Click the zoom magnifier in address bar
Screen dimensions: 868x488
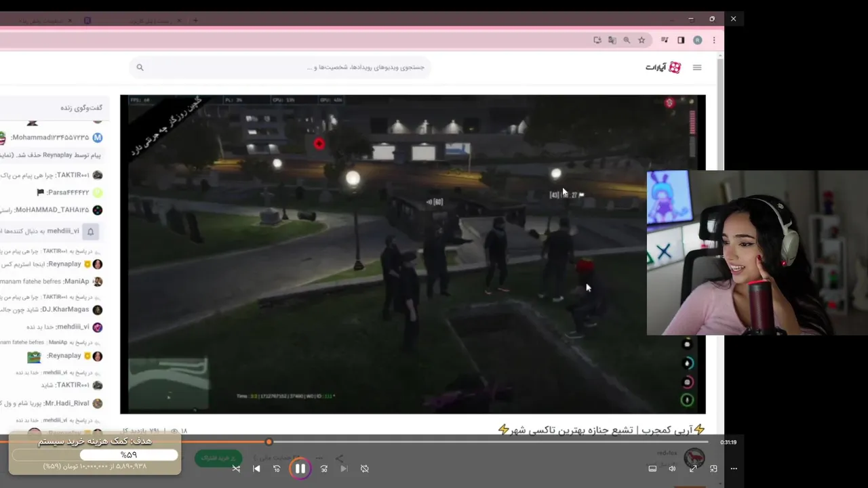627,40
